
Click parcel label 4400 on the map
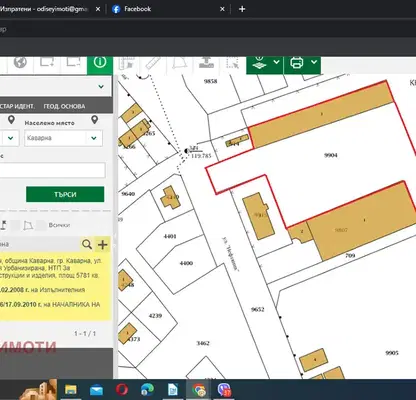click(x=186, y=263)
